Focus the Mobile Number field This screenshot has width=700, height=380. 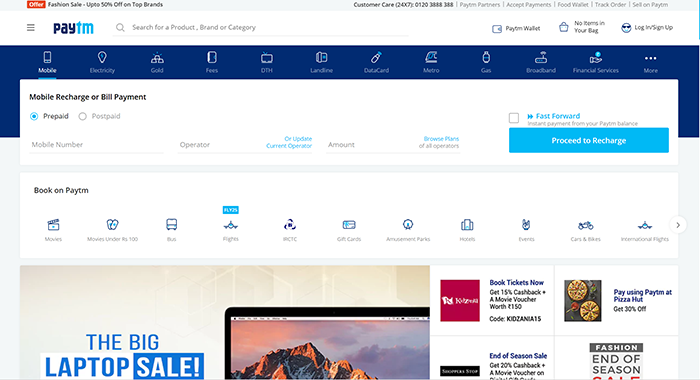point(96,145)
